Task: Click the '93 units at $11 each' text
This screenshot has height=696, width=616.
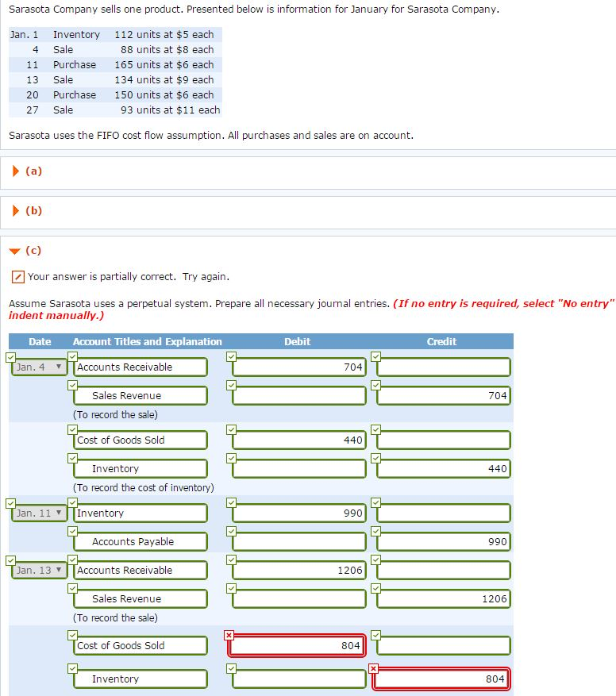Action: coord(170,110)
